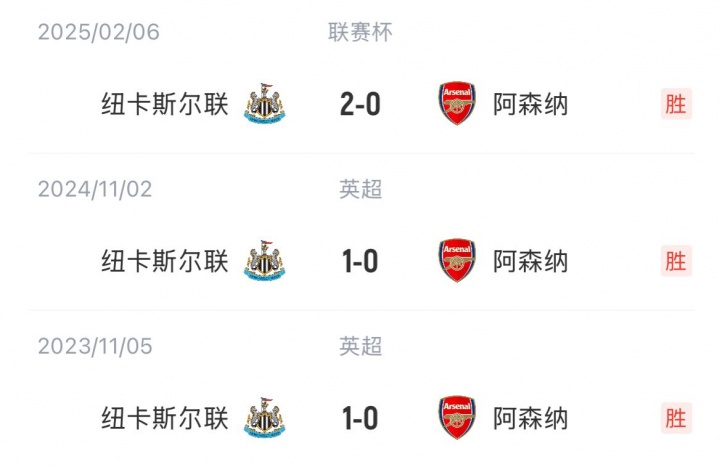Click the 2023/11/05 match date

(95, 346)
